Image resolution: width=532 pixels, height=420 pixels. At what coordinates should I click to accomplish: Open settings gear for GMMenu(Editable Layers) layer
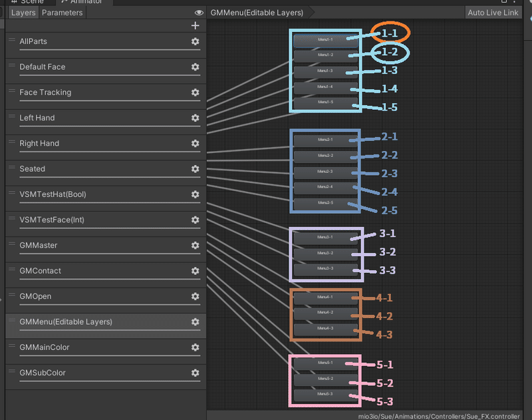coord(195,321)
